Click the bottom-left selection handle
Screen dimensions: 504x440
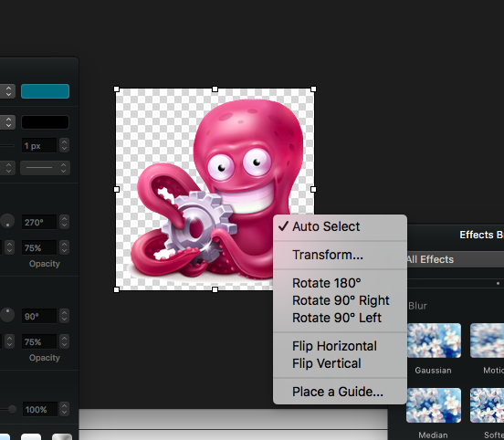(117, 290)
